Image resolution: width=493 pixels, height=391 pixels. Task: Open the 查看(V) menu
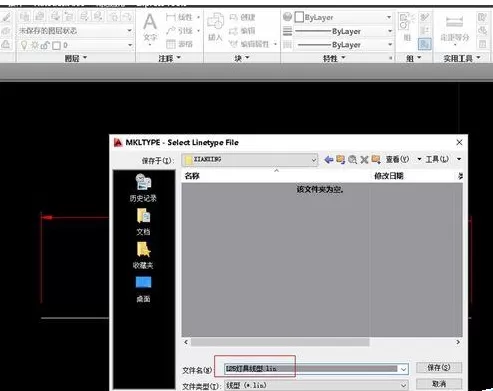[x=403, y=159]
